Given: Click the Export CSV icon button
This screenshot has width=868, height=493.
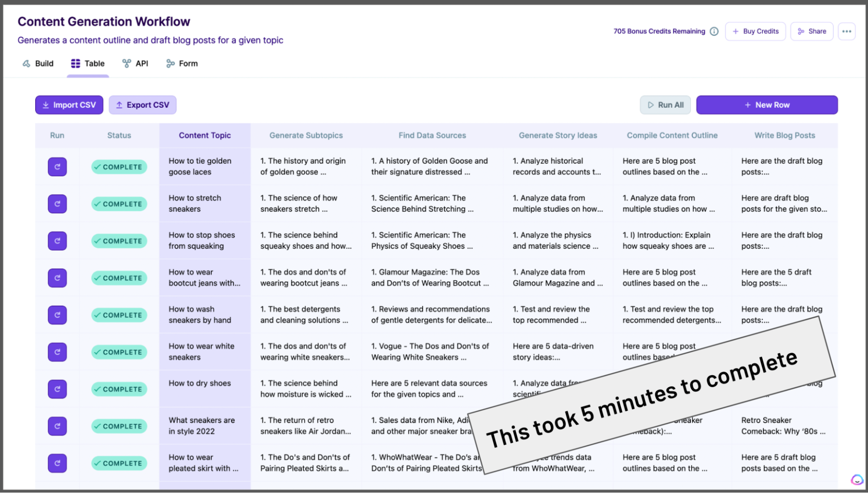Looking at the screenshot, I should tap(119, 105).
